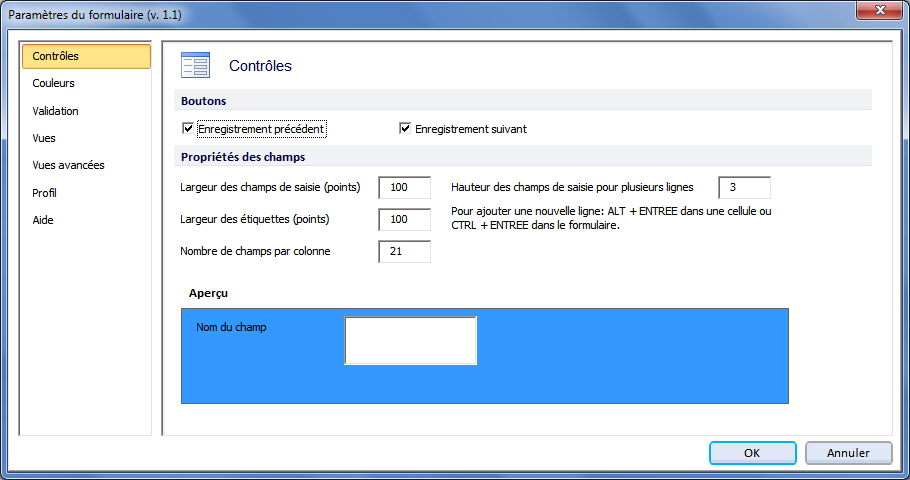Open Vues avancées in the sidebar
Viewport: 910px width, 480px height.
(68, 165)
